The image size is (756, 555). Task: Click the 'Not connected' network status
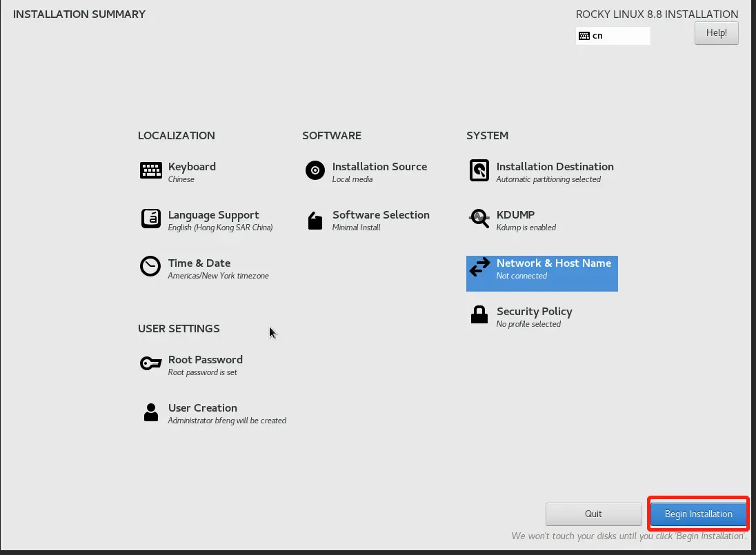(521, 276)
